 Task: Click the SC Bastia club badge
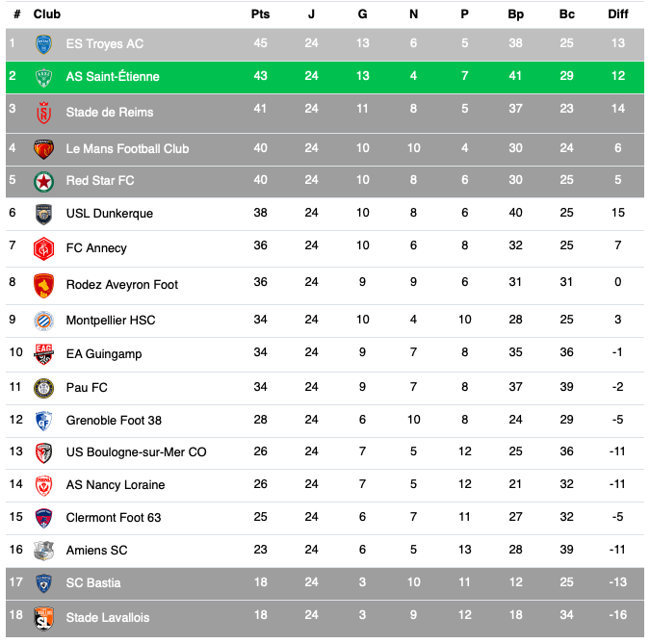(43, 583)
